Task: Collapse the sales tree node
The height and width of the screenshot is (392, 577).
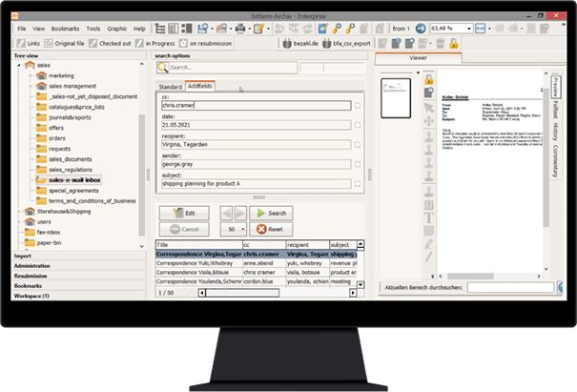Action: (x=19, y=65)
